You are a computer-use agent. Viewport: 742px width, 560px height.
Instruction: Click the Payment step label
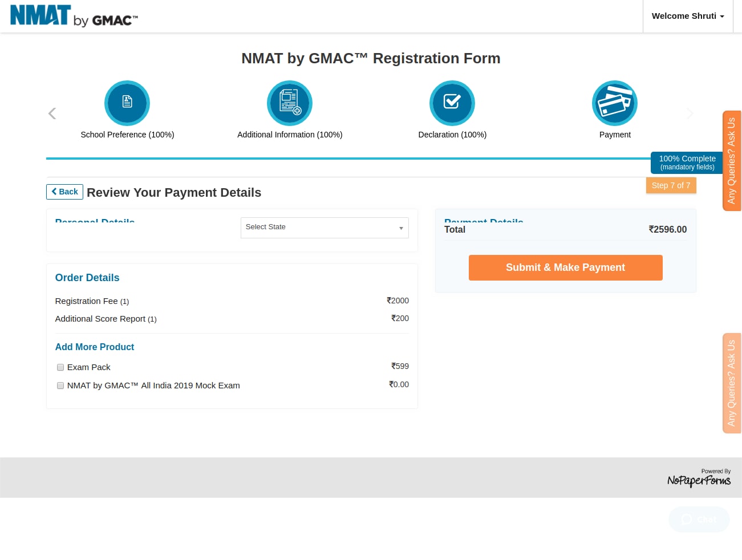tap(615, 135)
